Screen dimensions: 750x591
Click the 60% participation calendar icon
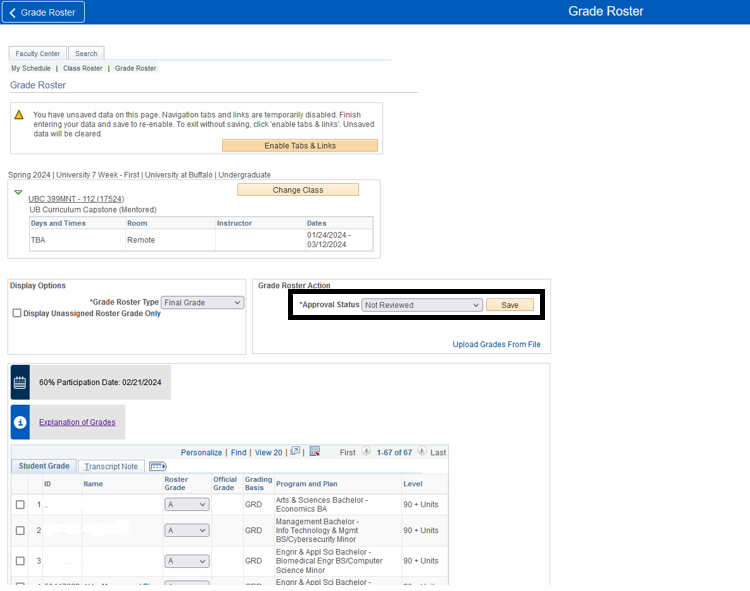pyautogui.click(x=20, y=382)
